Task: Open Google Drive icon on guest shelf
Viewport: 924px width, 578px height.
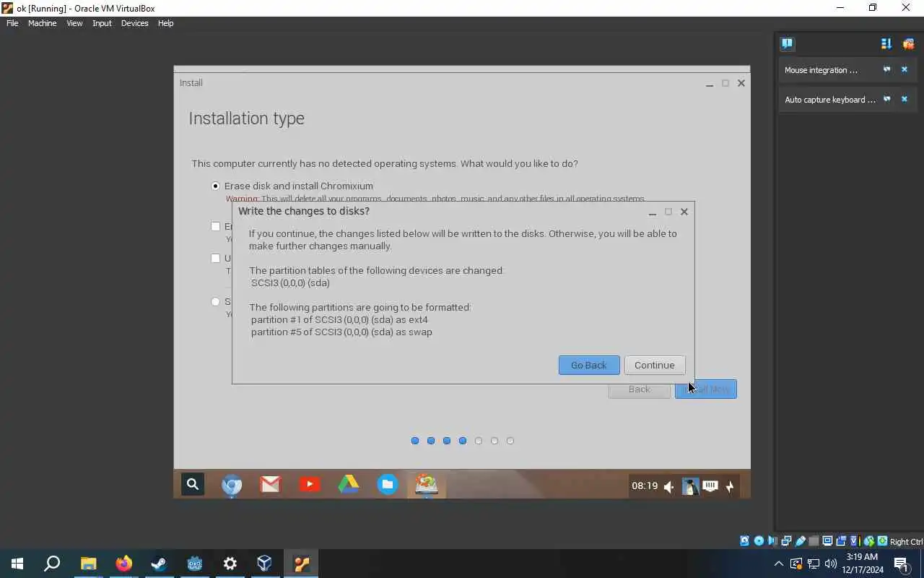Action: [x=349, y=485]
